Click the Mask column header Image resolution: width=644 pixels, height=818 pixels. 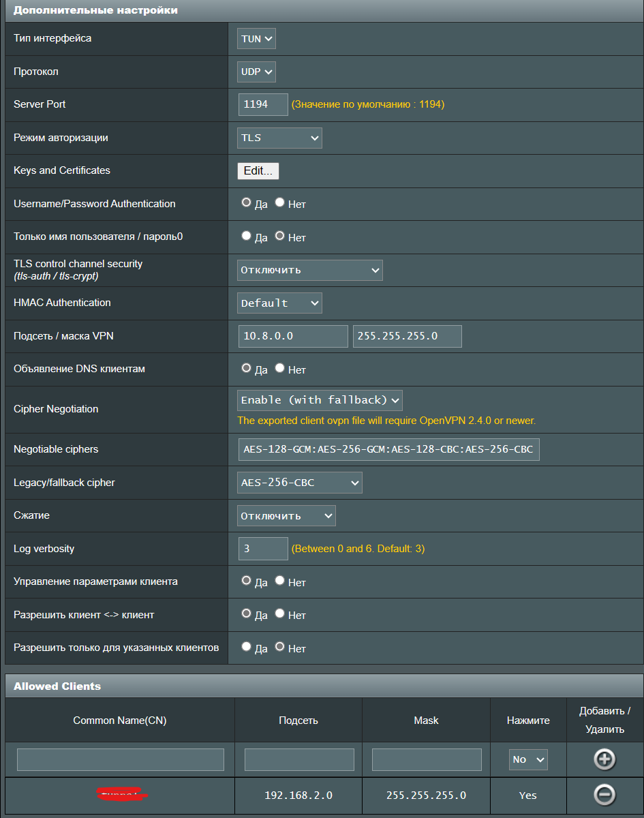pos(427,721)
